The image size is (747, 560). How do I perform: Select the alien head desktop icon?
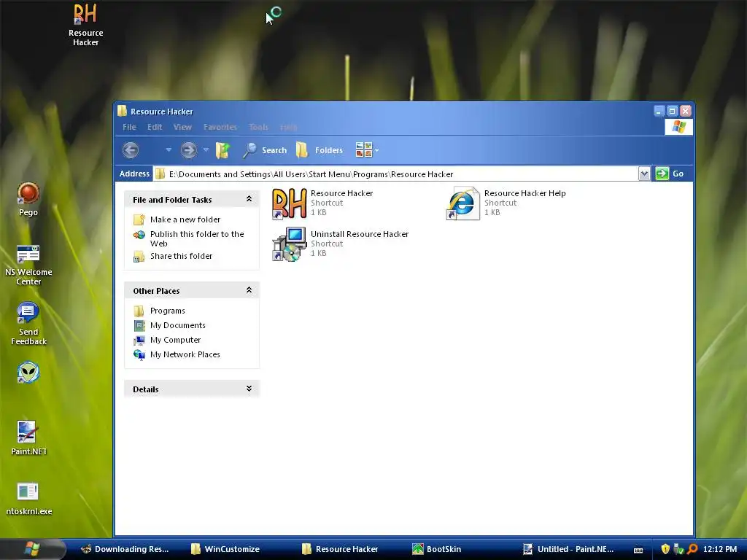[x=28, y=373]
